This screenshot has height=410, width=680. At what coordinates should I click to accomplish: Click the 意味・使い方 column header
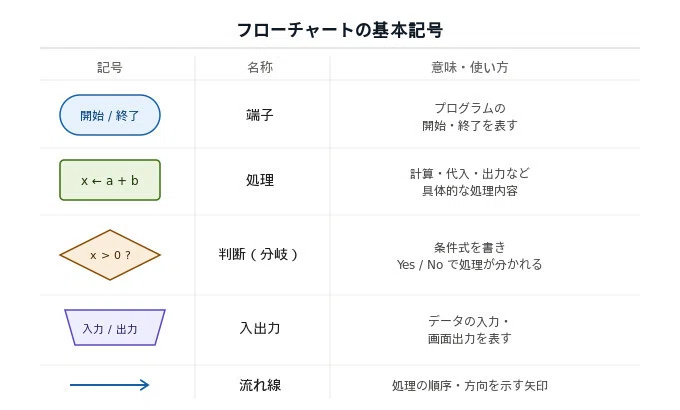tap(470, 67)
